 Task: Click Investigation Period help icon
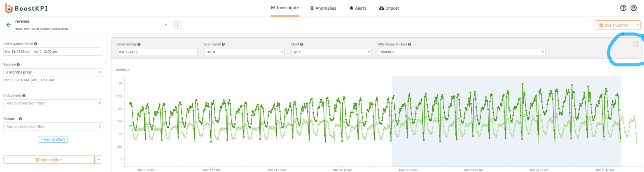(x=35, y=44)
